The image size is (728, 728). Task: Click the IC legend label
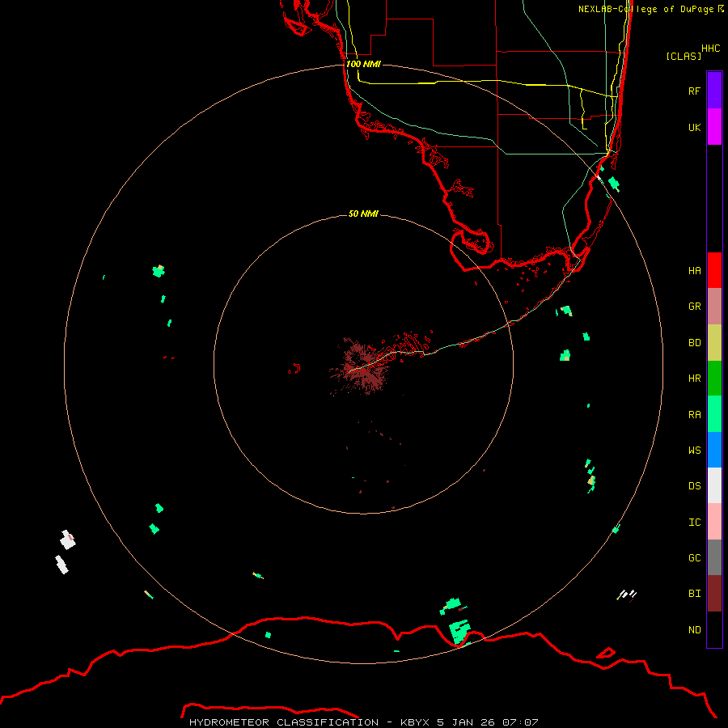point(694,523)
